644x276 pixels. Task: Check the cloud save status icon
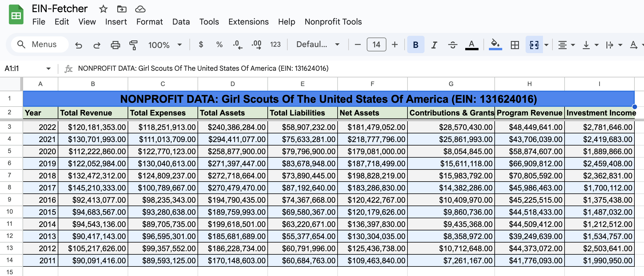pyautogui.click(x=140, y=9)
